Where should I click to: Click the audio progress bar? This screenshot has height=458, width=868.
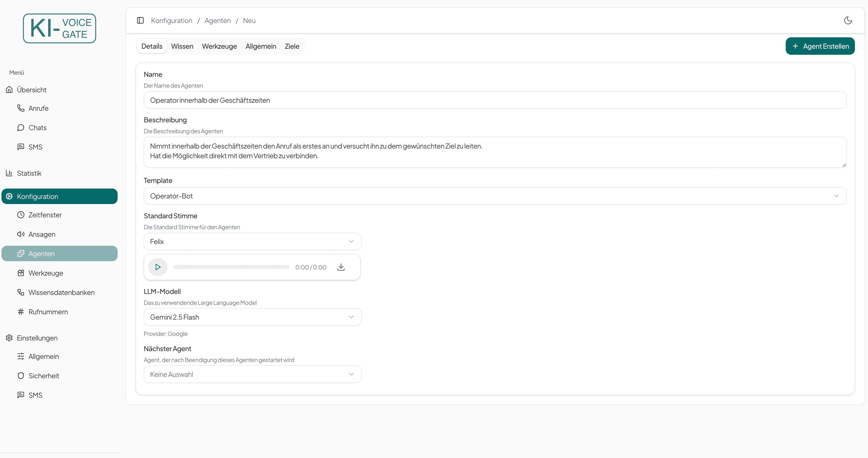click(231, 267)
